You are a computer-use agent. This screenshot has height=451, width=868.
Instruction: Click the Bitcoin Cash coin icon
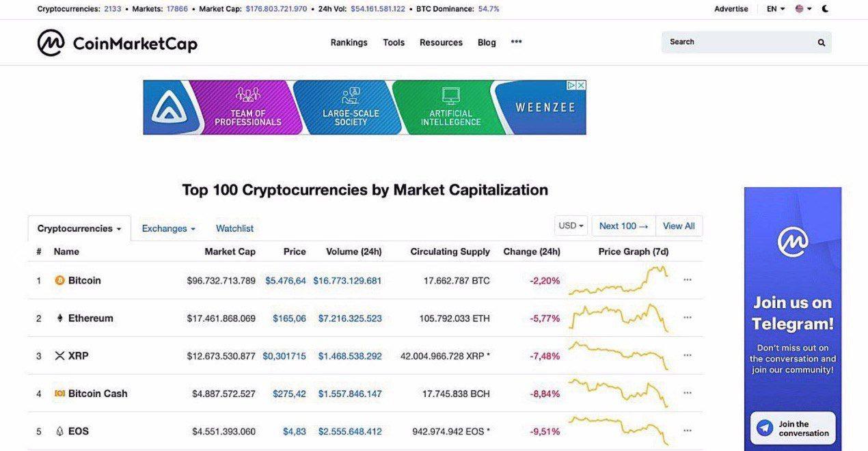pyautogui.click(x=59, y=394)
